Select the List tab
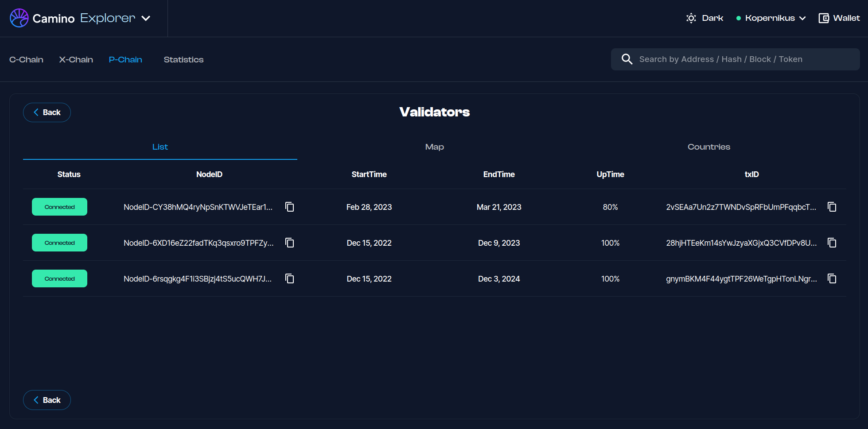Screen dimensions: 868x429 [x=160, y=147]
